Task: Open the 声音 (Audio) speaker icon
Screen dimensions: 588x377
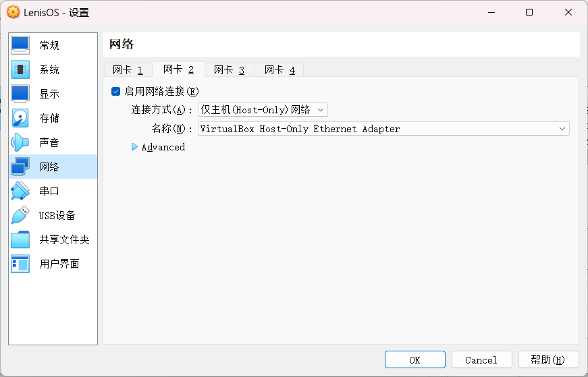Action: [x=20, y=142]
